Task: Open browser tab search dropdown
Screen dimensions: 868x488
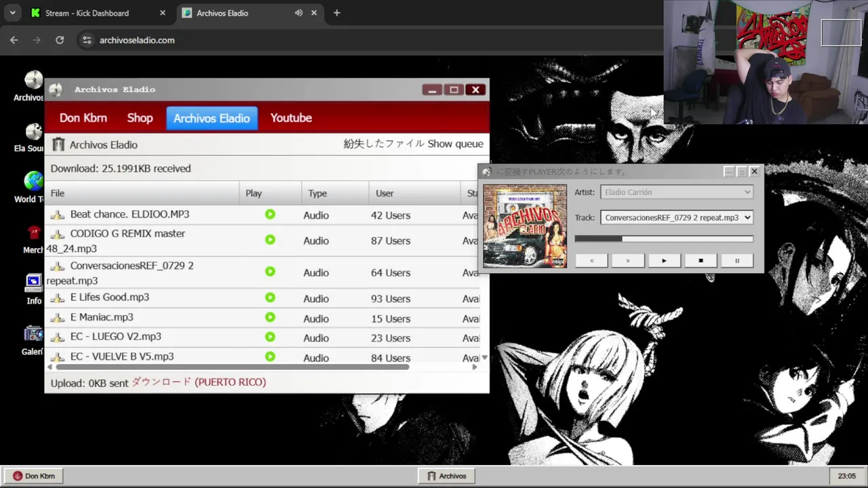Action: point(12,13)
